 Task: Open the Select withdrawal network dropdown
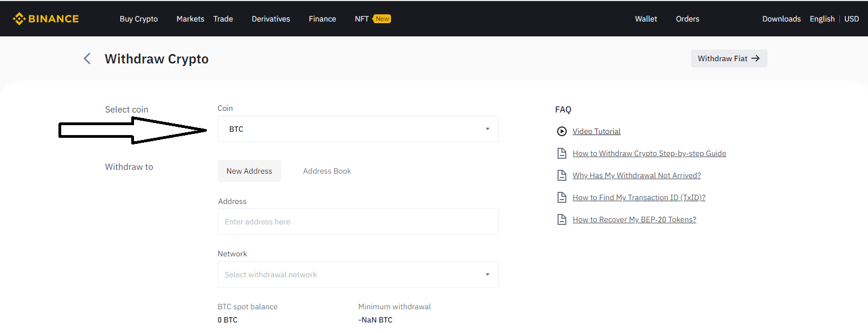coord(358,275)
